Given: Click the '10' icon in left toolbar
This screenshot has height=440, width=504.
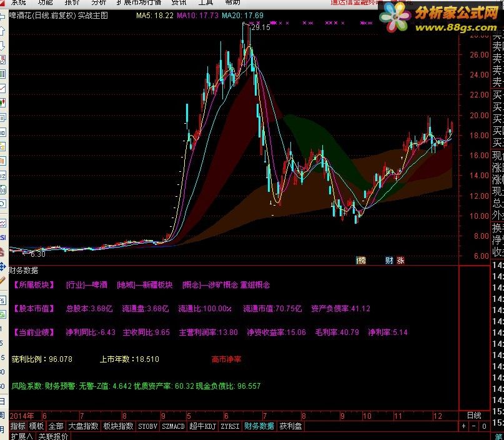Looking at the screenshot, I should pos(2,132).
